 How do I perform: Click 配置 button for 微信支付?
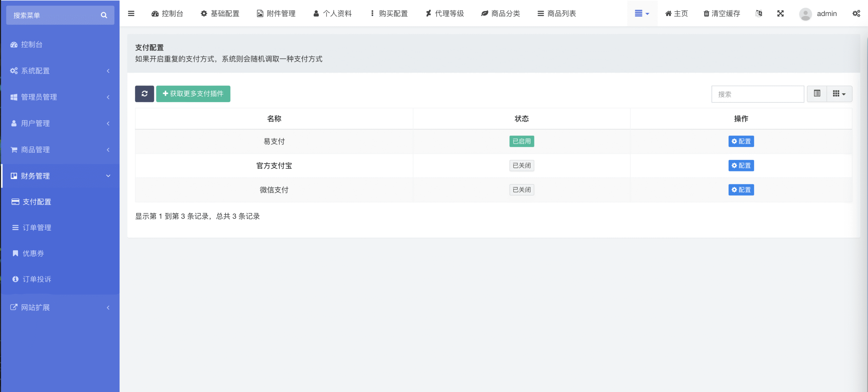(x=741, y=190)
